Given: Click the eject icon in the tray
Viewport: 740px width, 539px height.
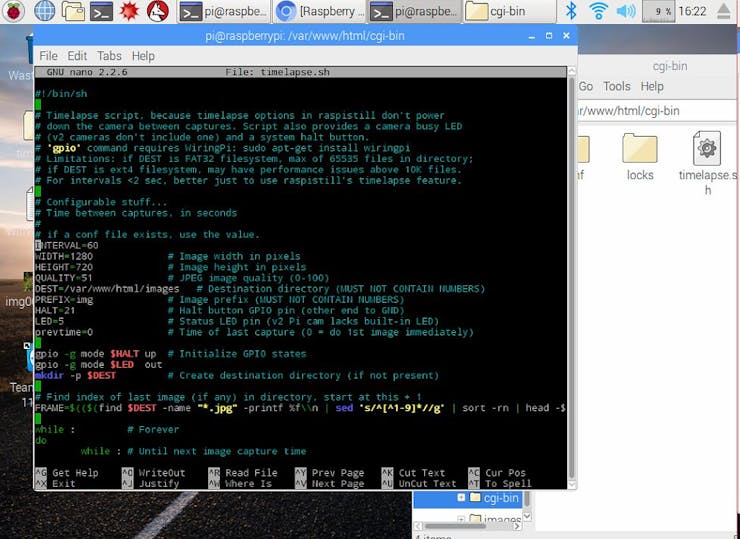Looking at the screenshot, I should point(723,11).
